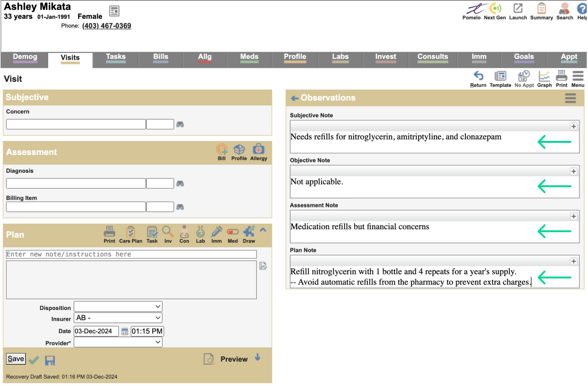
Task: Click the No Appt icon
Action: click(x=524, y=79)
